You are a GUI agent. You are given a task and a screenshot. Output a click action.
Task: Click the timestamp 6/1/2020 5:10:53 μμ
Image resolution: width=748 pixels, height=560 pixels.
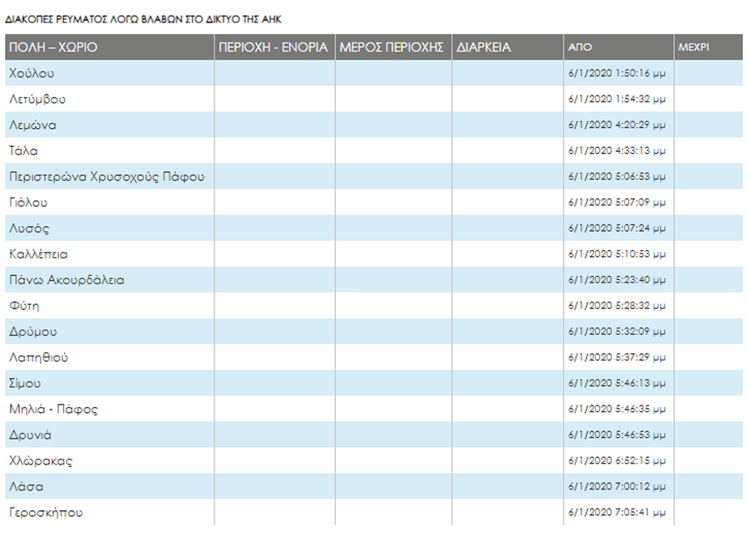point(617,253)
